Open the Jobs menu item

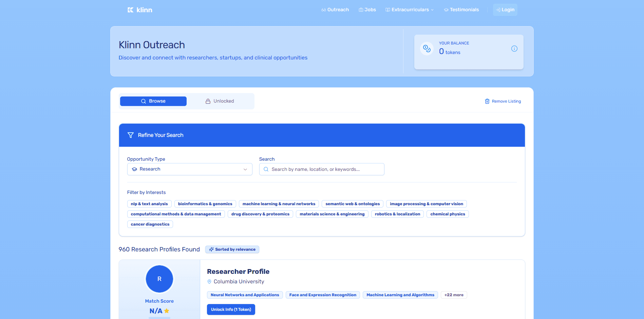coord(367,10)
